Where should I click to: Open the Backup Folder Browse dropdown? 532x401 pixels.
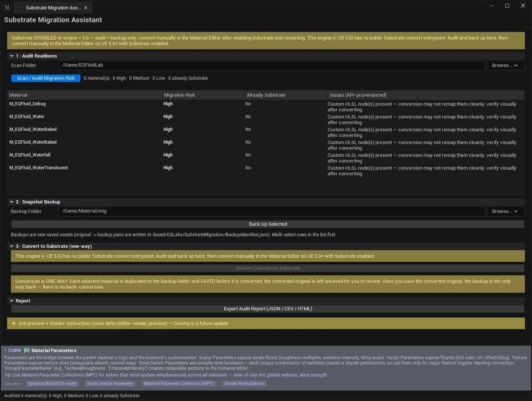pyautogui.click(x=505, y=211)
